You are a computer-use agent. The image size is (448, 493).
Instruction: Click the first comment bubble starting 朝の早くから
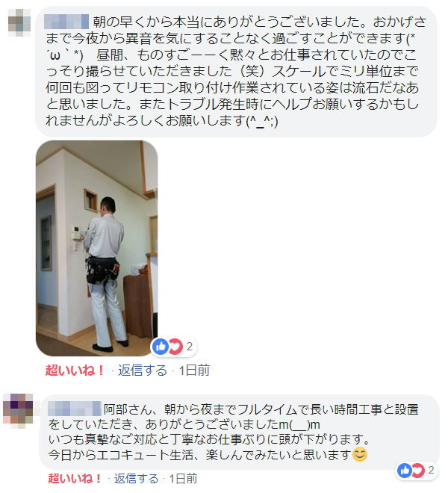pyautogui.click(x=236, y=72)
